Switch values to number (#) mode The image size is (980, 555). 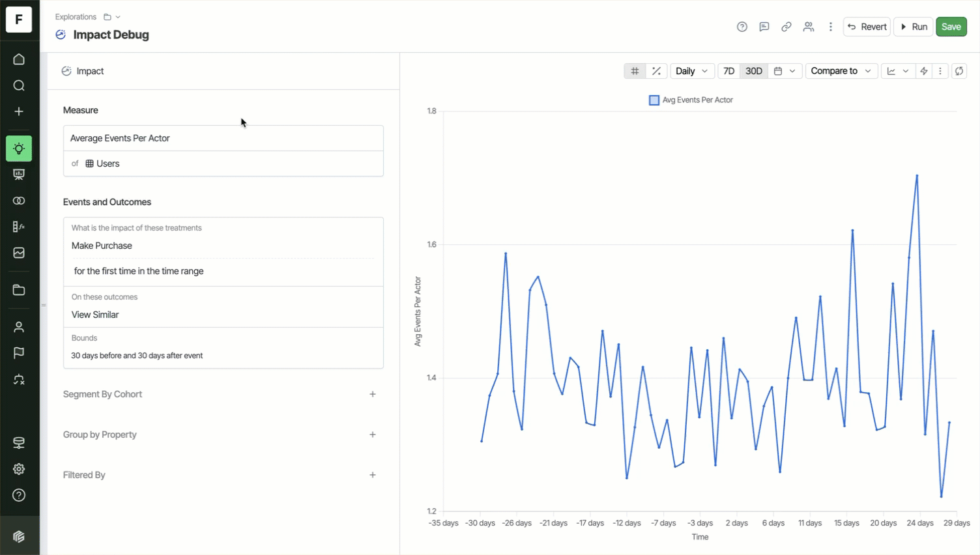[635, 71]
